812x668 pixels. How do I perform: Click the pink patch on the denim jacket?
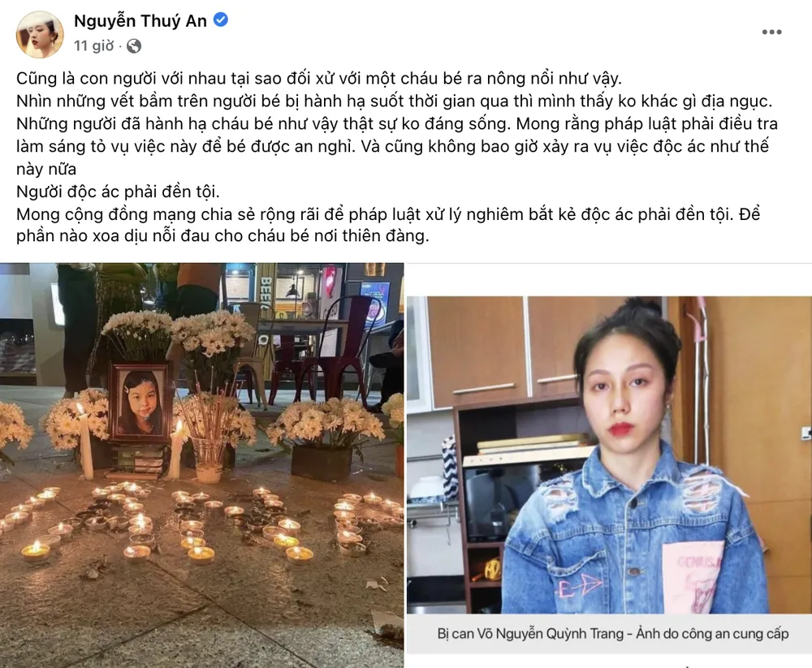[x=693, y=576]
